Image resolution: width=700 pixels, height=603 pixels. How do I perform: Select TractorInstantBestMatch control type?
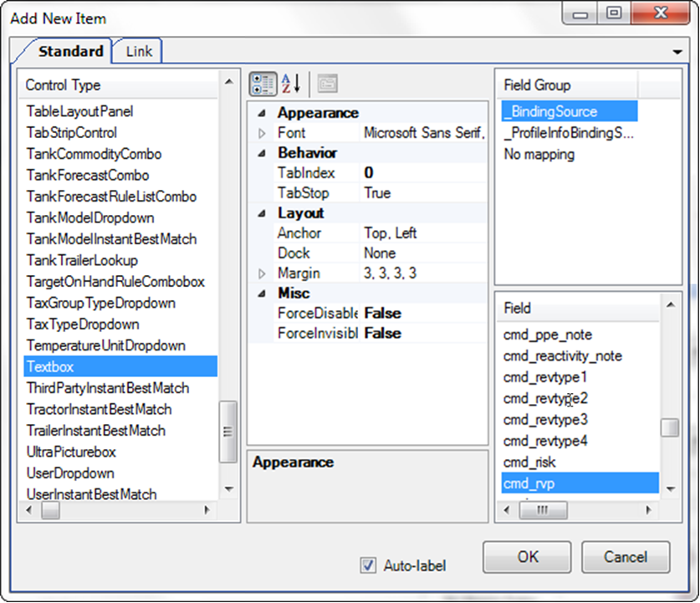[99, 409]
